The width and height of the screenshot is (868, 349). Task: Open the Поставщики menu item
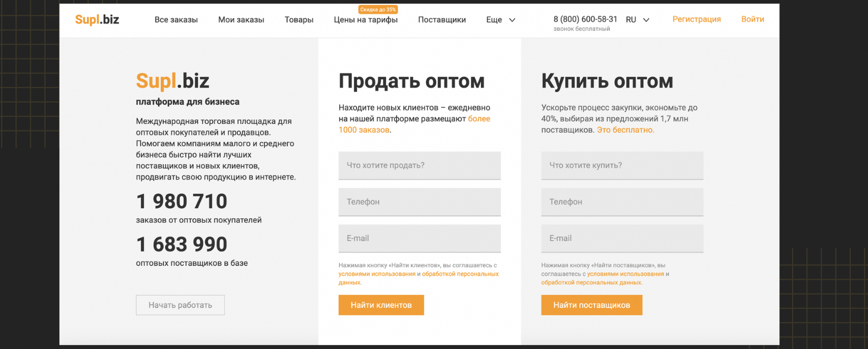(442, 20)
